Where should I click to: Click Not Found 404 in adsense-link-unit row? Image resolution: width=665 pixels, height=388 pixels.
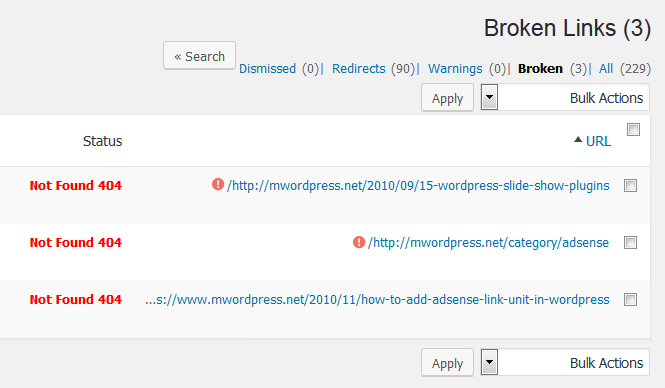click(75, 299)
